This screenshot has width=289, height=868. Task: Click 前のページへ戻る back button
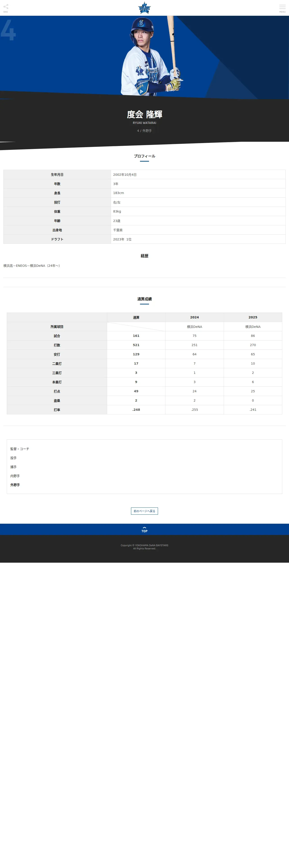pyautogui.click(x=144, y=511)
